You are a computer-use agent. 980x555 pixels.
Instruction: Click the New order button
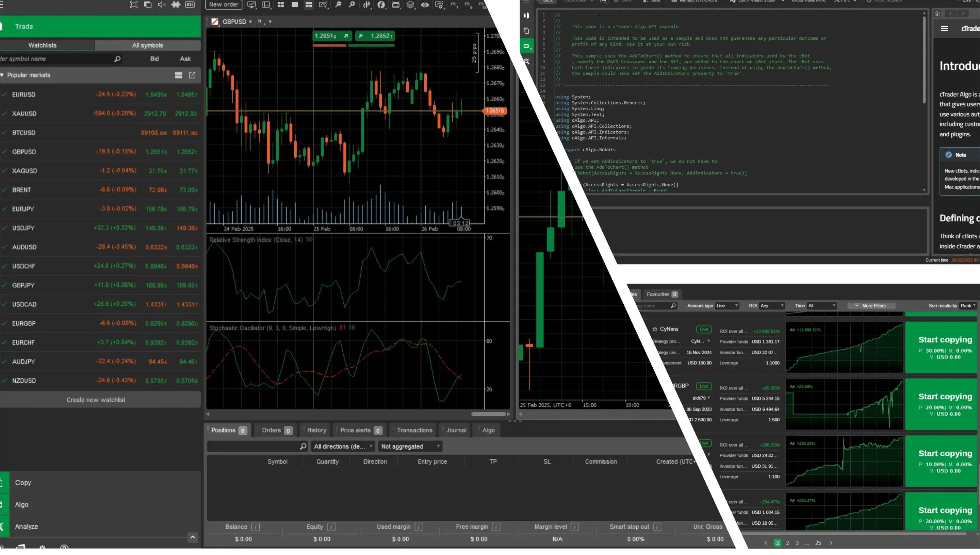coord(224,4)
